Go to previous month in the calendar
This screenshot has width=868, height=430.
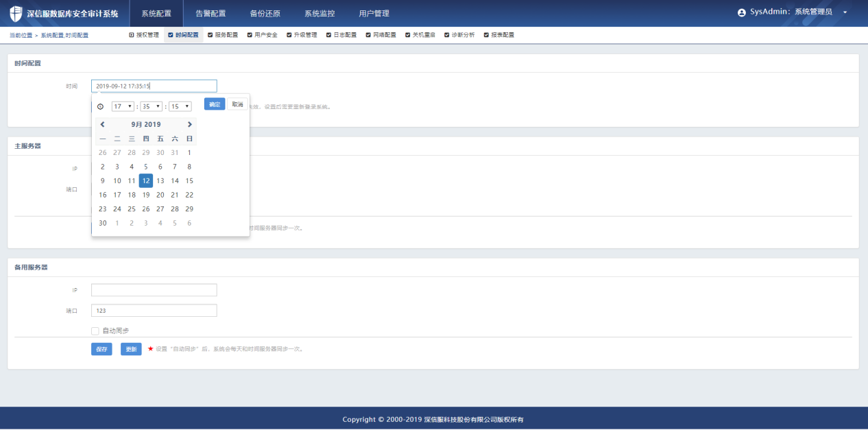pos(103,124)
